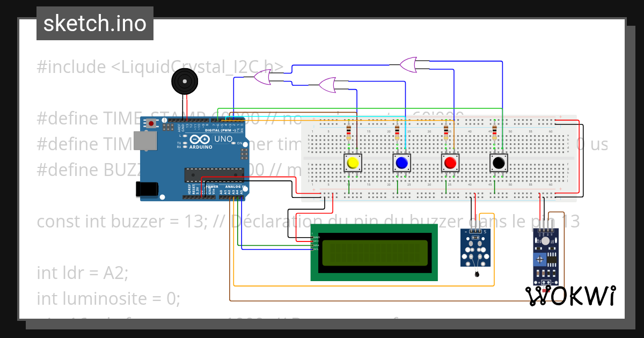Click the Wokwi logo

(571, 295)
